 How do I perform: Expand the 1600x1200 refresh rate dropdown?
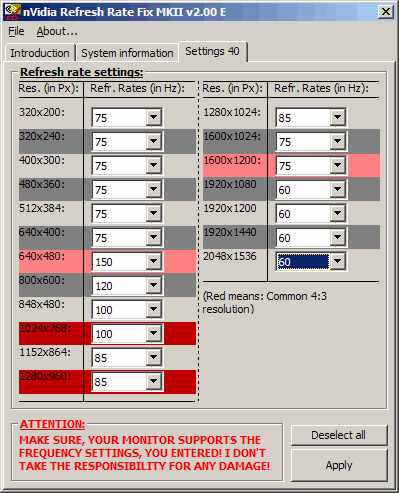click(338, 165)
